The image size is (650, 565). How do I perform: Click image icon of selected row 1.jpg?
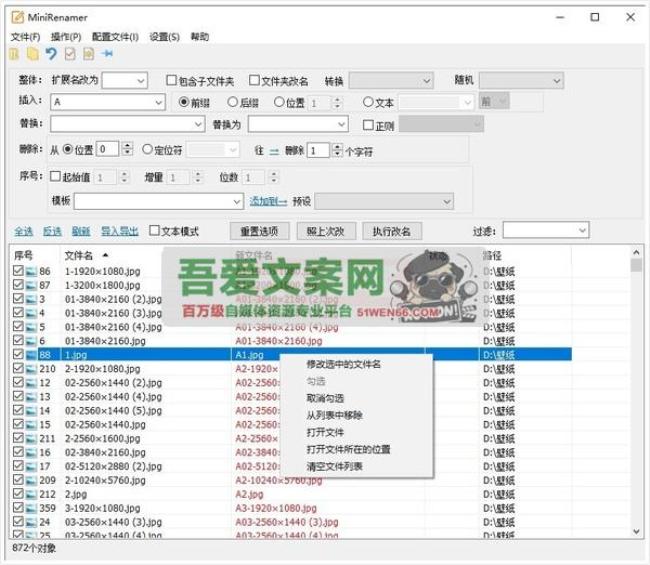(31, 355)
